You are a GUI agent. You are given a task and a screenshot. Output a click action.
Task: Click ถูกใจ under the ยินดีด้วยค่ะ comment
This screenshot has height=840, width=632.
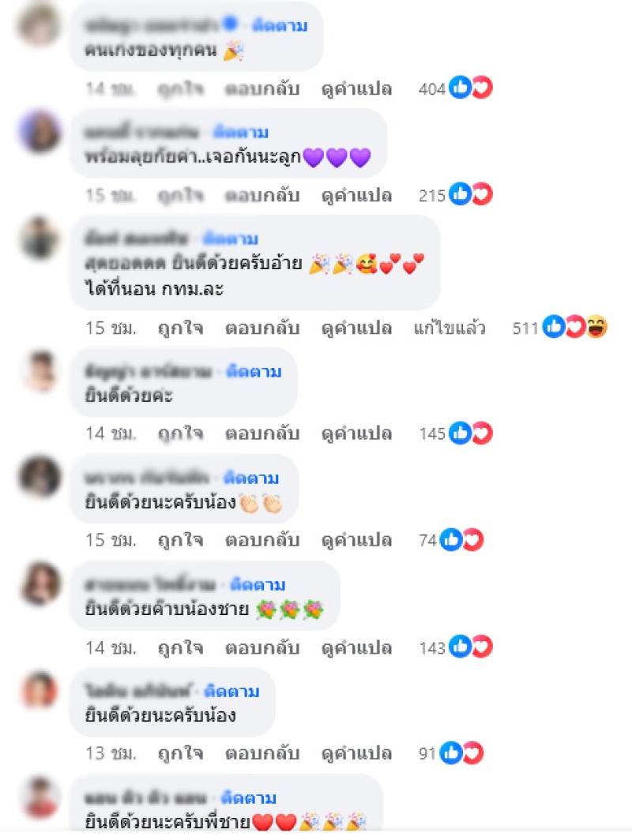pos(181,433)
